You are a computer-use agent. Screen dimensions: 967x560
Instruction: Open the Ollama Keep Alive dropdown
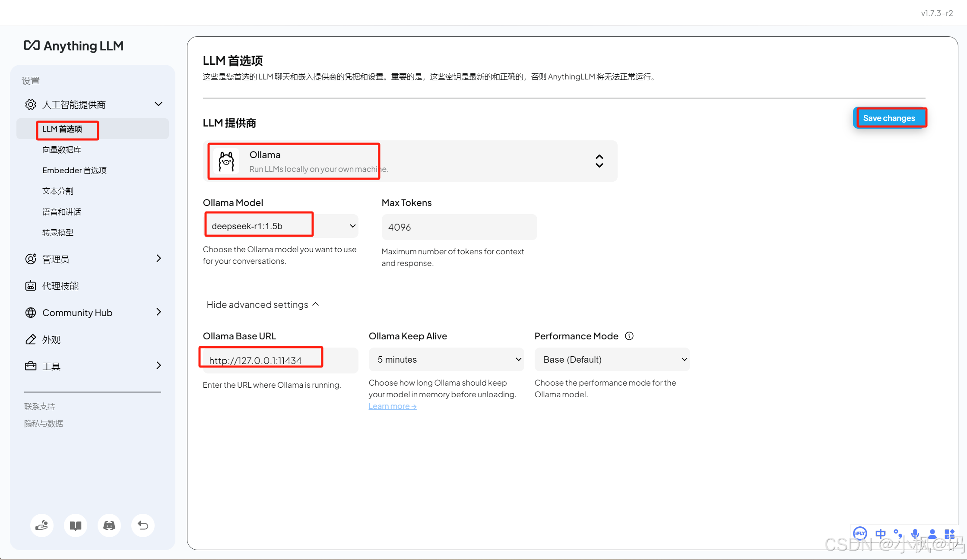tap(446, 359)
